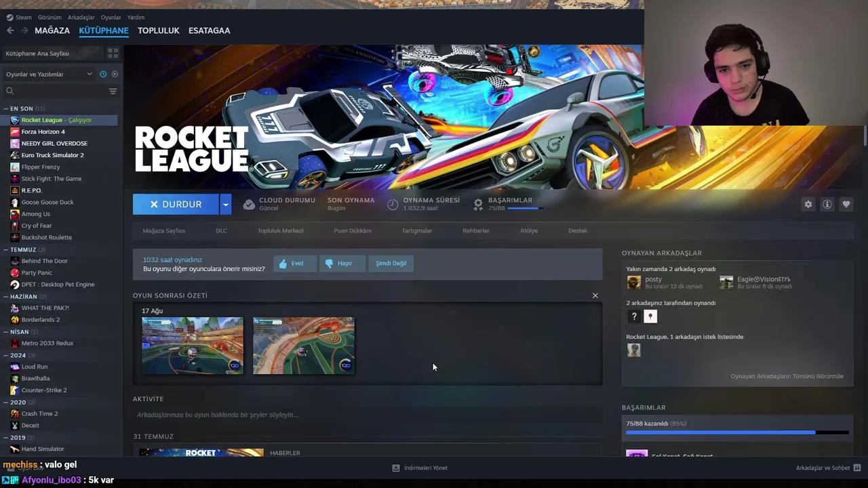
Task: Click recent activity clock filter icon
Action: 103,74
